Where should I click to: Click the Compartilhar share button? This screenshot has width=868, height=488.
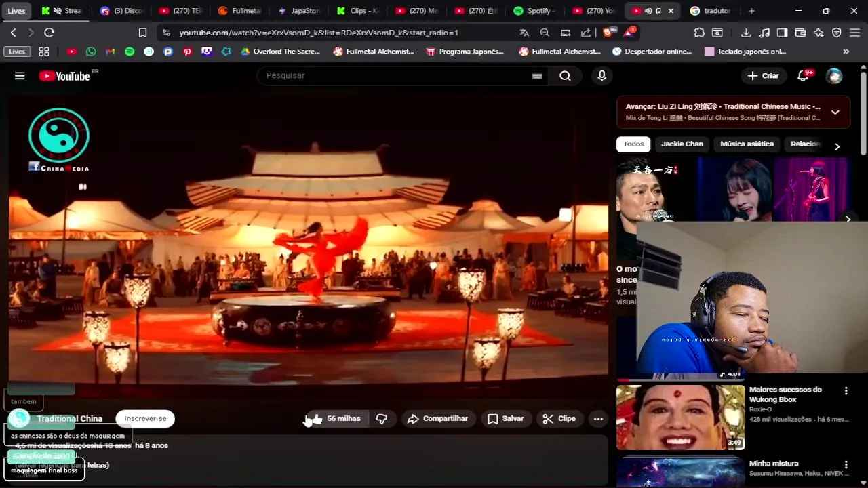click(x=438, y=419)
